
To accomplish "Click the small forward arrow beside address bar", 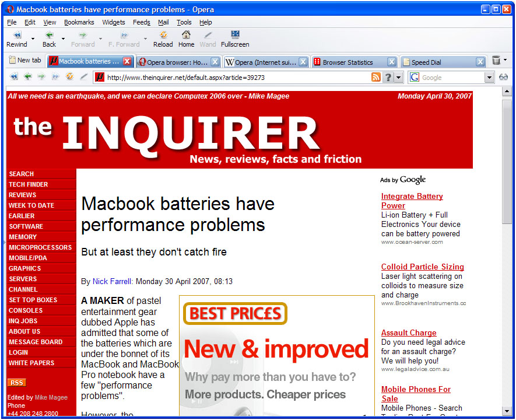I will click(x=41, y=77).
